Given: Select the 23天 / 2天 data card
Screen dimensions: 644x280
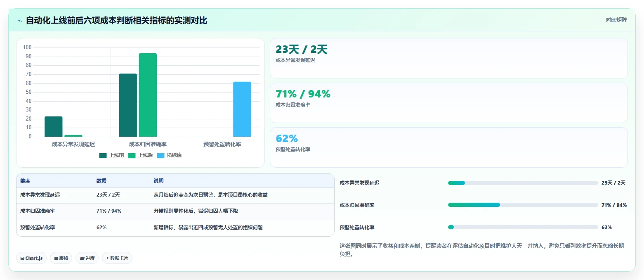Looking at the screenshot, I should coord(448,58).
